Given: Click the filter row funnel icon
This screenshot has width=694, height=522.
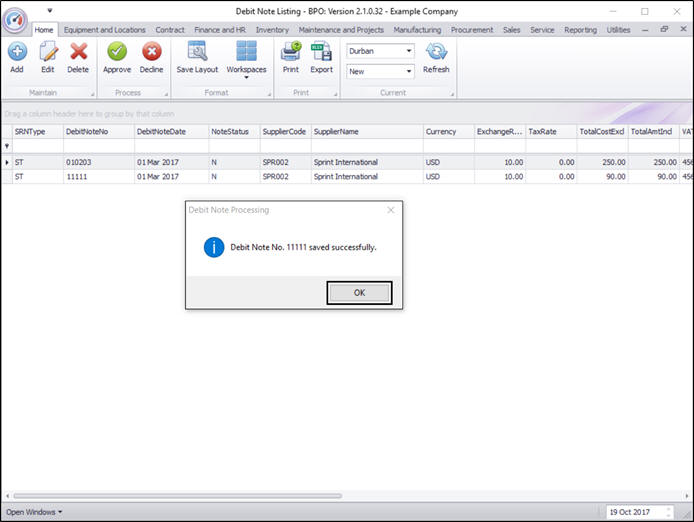Looking at the screenshot, I should 7,146.
